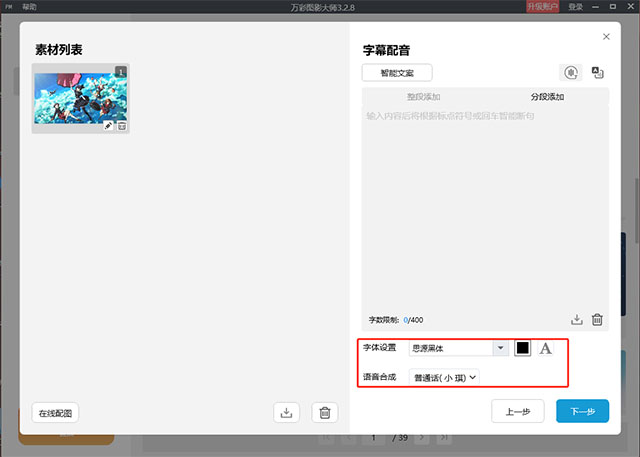This screenshot has height=457, width=640.
Task: Select the anime material thumbnail
Action: point(80,98)
